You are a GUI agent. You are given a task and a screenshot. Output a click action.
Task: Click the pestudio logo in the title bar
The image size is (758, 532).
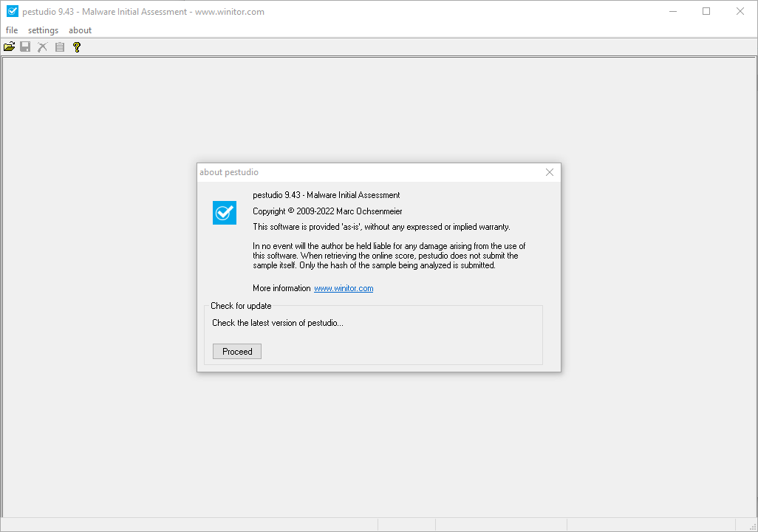[12, 11]
